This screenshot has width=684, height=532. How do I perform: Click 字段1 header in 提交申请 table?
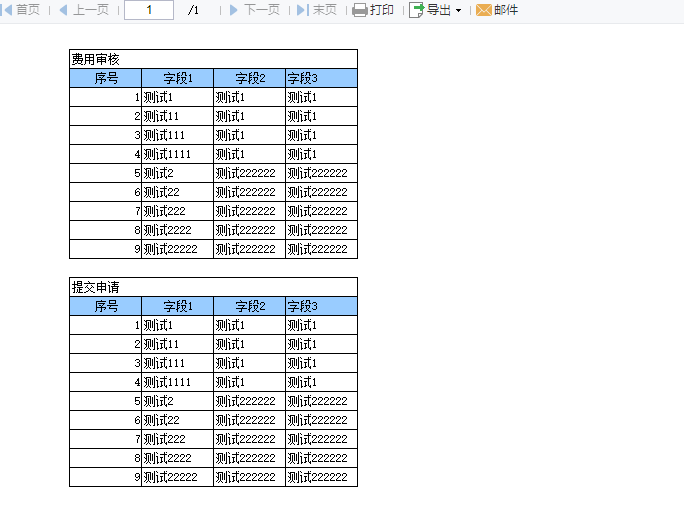tap(178, 306)
